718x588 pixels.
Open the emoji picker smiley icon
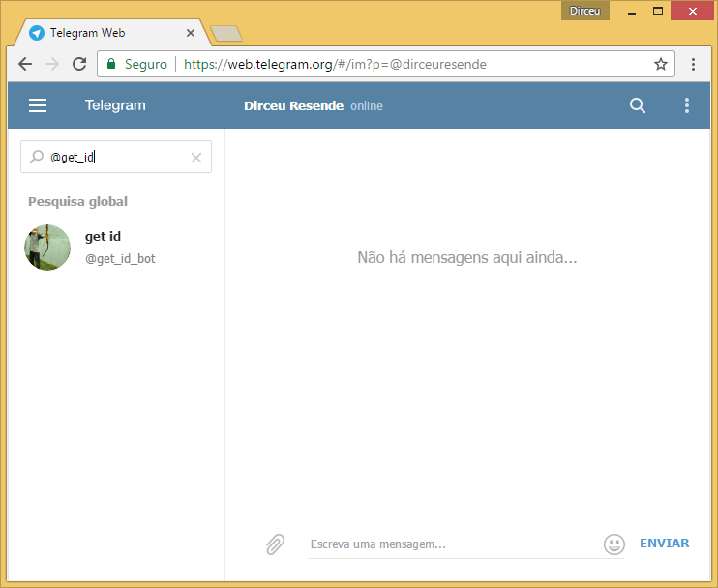(614, 544)
